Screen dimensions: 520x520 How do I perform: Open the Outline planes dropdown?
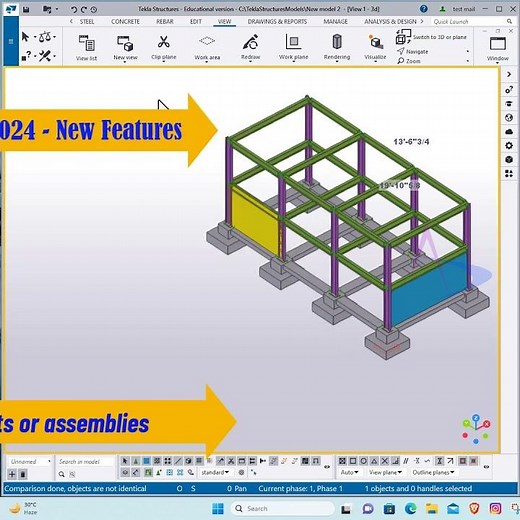coord(433,472)
